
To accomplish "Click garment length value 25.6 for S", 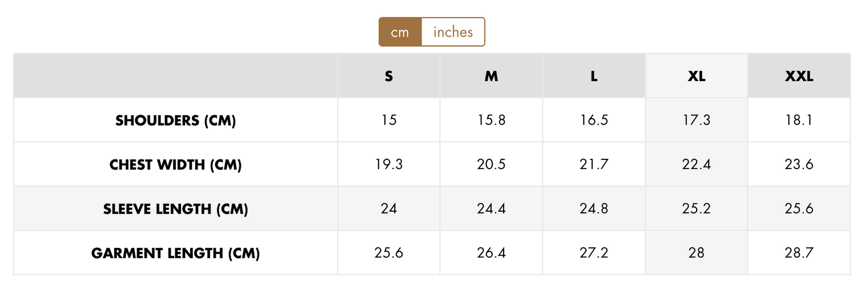I will point(389,252).
